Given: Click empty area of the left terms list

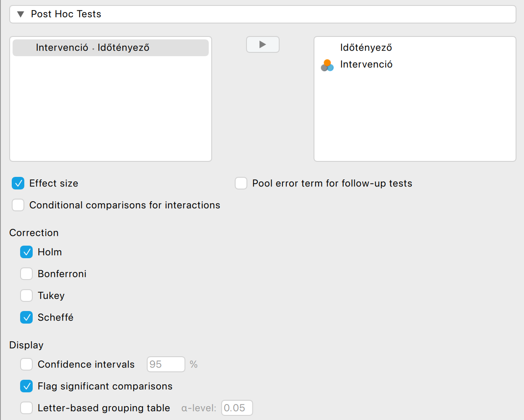Looking at the screenshot, I should pyautogui.click(x=111, y=113).
